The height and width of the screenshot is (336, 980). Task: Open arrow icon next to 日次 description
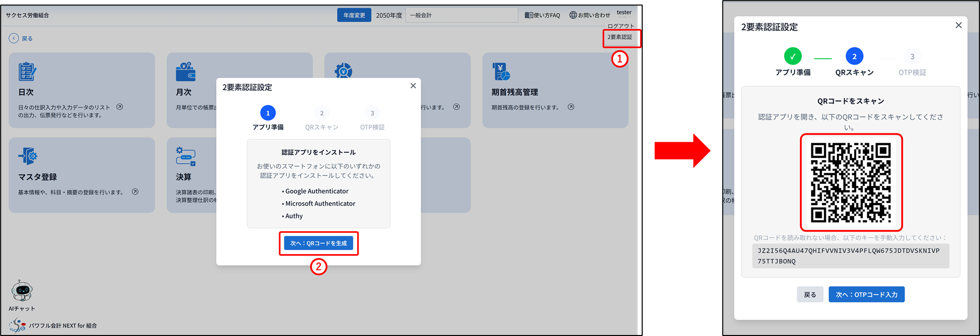coord(120,107)
